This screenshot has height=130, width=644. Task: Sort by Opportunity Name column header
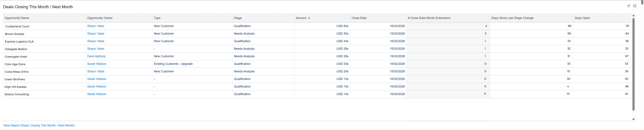[x=17, y=18]
